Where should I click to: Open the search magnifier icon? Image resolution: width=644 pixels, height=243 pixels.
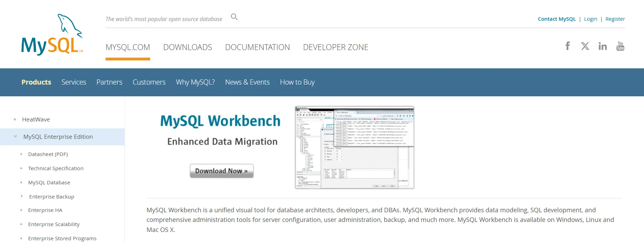[x=234, y=17]
